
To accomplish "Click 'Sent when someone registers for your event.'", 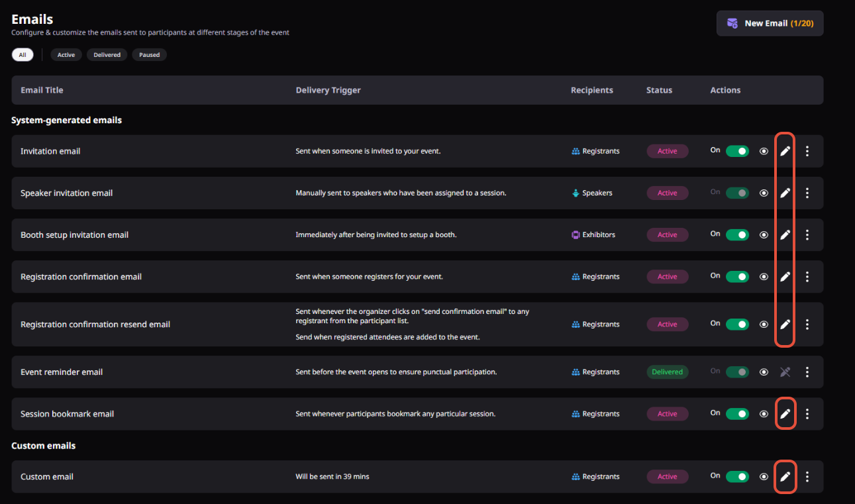I will (370, 276).
